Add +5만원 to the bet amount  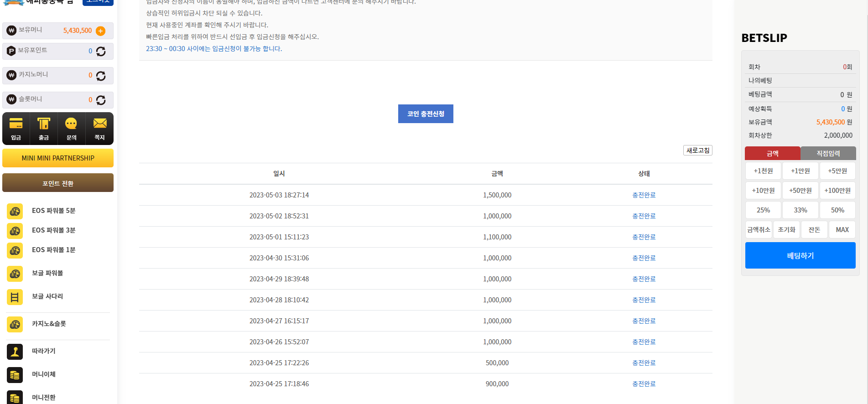point(837,171)
